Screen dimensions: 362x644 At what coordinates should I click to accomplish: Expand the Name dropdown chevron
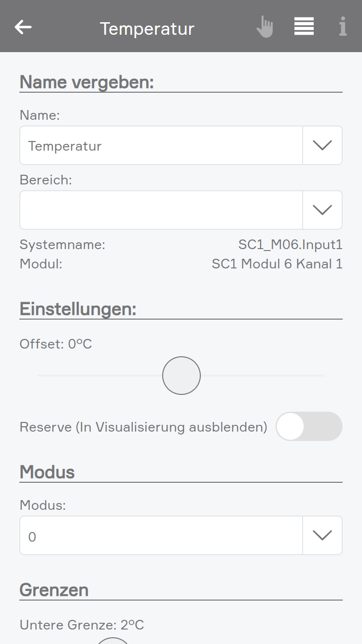click(x=322, y=145)
